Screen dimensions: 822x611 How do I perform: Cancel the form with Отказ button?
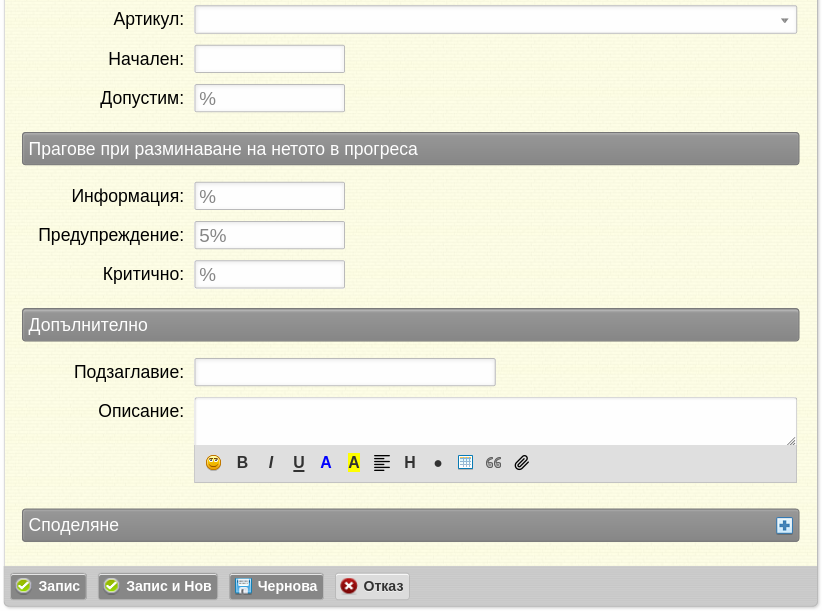point(372,586)
